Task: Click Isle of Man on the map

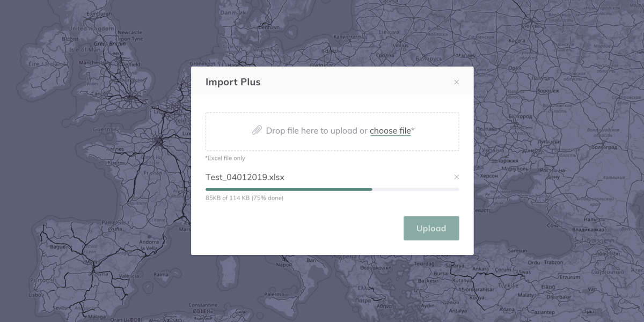Action: click(x=85, y=49)
